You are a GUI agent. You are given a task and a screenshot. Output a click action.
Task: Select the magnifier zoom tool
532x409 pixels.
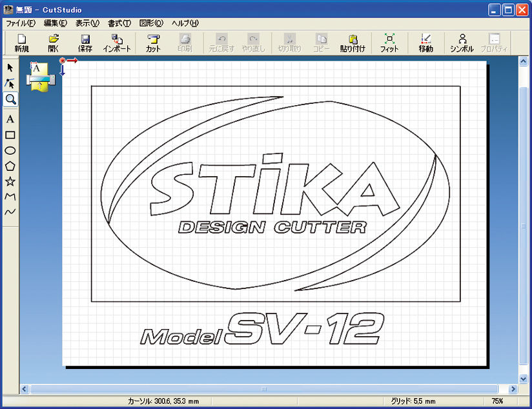click(10, 99)
